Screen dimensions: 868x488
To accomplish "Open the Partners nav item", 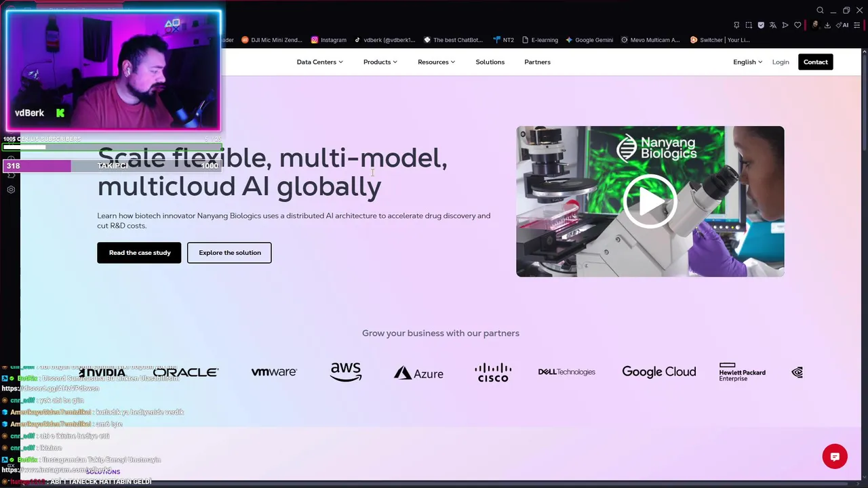I will pyautogui.click(x=537, y=62).
